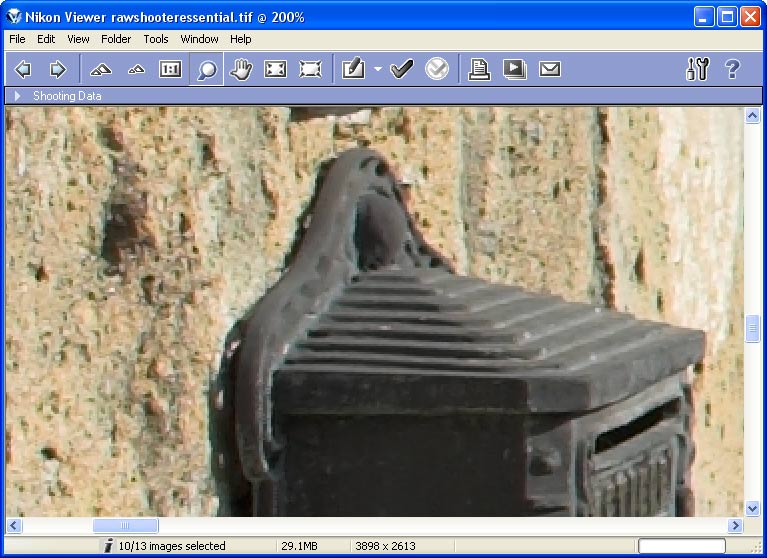767x558 pixels.
Task: Click the '29.1MB' file size text
Action: (299, 546)
